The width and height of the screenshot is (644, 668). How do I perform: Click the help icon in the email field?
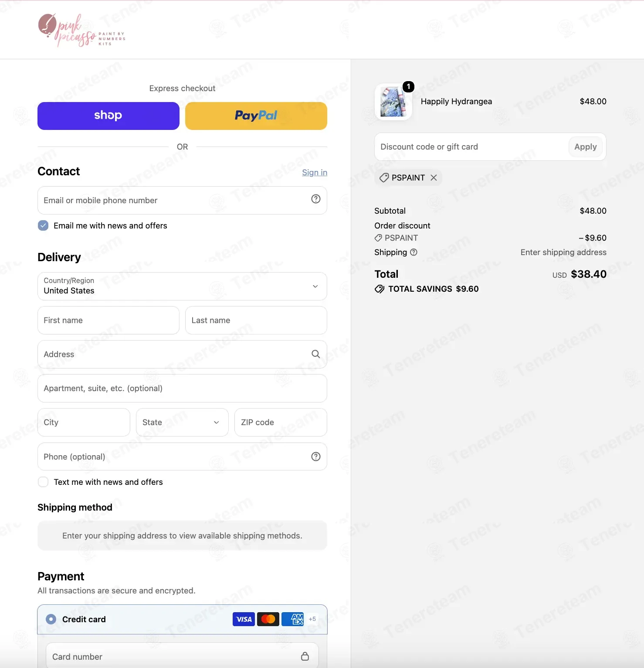tap(316, 199)
